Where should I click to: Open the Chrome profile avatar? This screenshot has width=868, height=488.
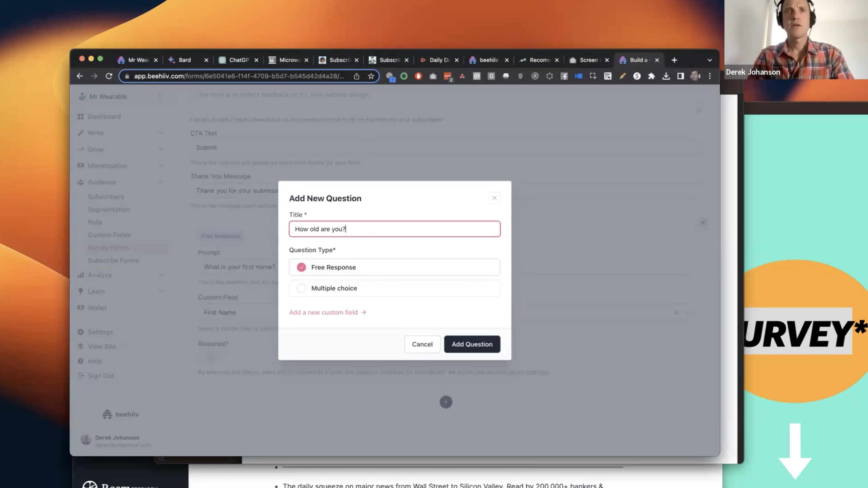(x=695, y=76)
